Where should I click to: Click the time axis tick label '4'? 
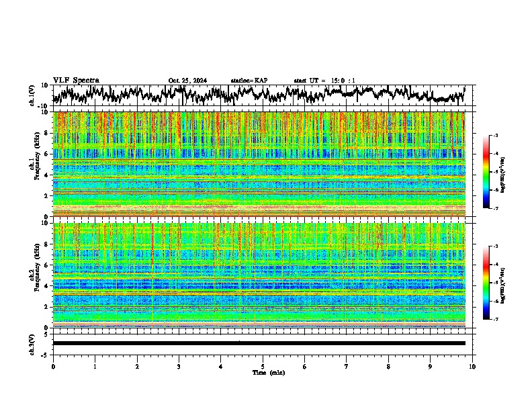pos(221,367)
